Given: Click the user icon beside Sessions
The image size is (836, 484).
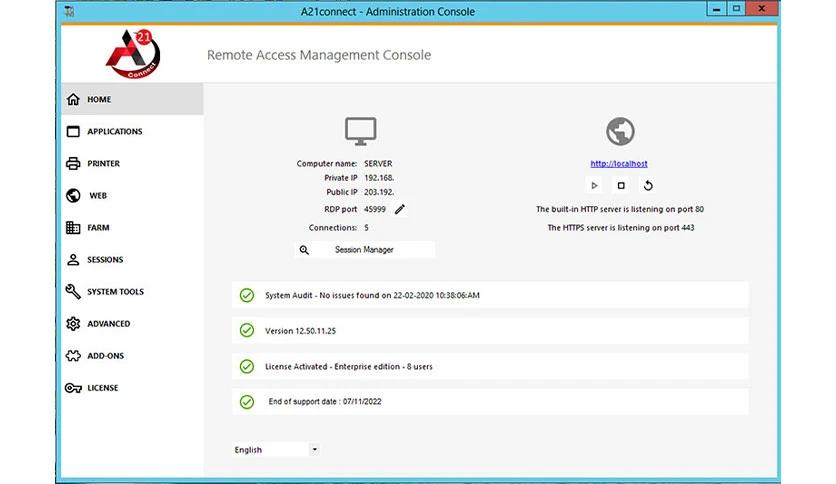Looking at the screenshot, I should (73, 260).
